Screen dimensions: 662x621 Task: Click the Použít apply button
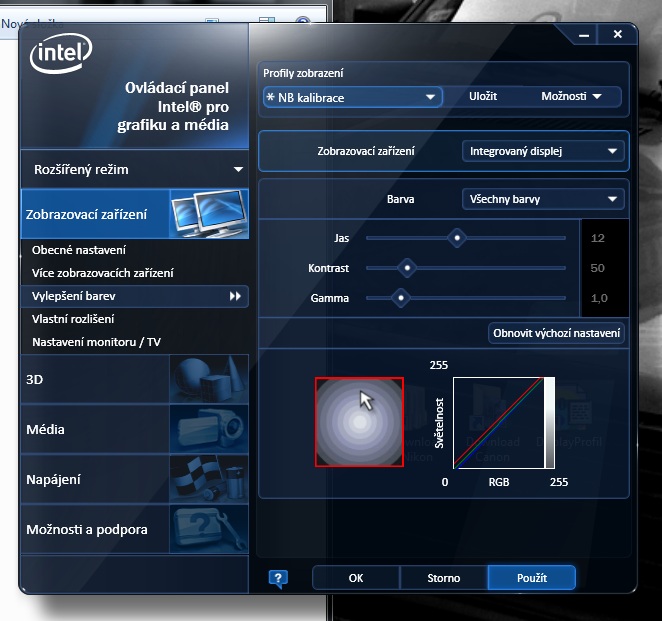[x=531, y=578]
